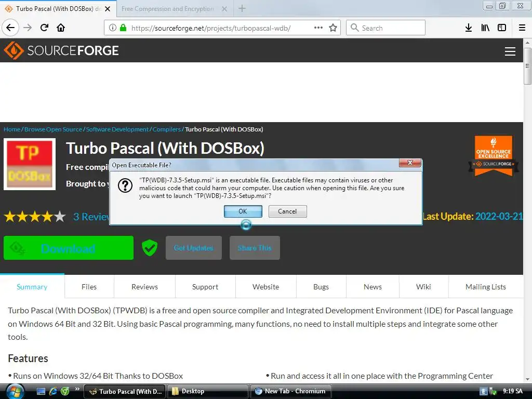
Task: Click the green shield checkmark icon
Action: coord(149,248)
